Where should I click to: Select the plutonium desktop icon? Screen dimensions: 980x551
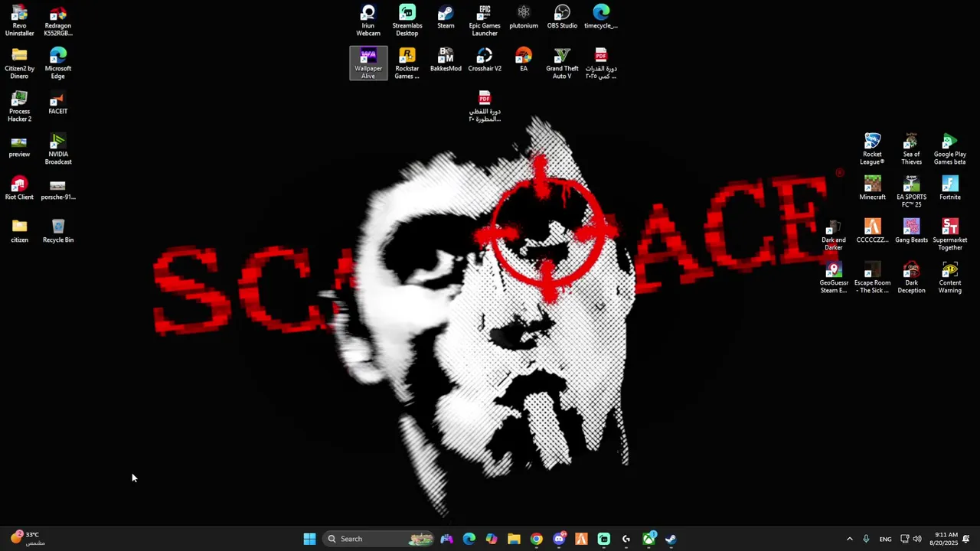pyautogui.click(x=524, y=17)
